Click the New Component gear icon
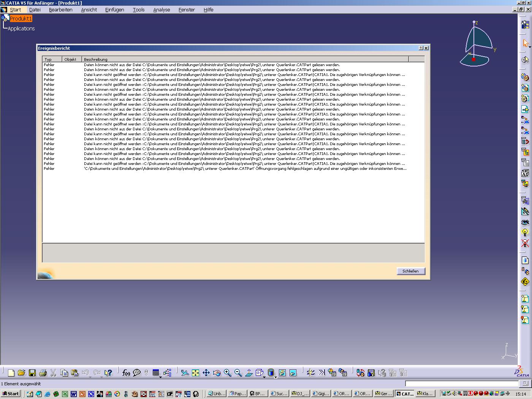The width and height of the screenshot is (532, 399). pyautogui.click(x=525, y=77)
